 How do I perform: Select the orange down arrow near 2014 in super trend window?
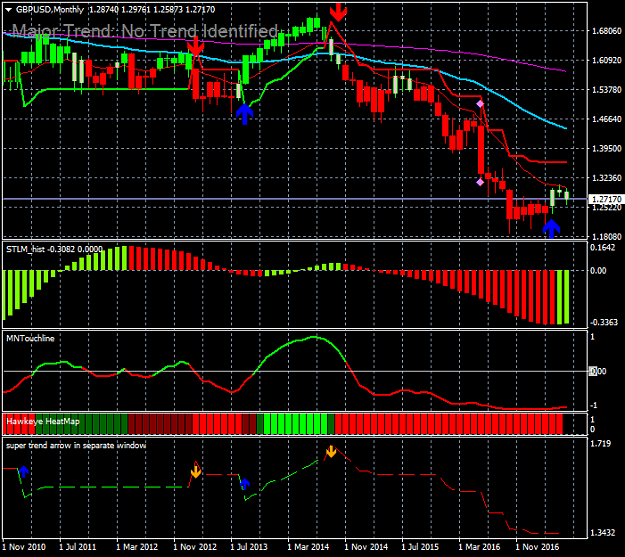[331, 452]
